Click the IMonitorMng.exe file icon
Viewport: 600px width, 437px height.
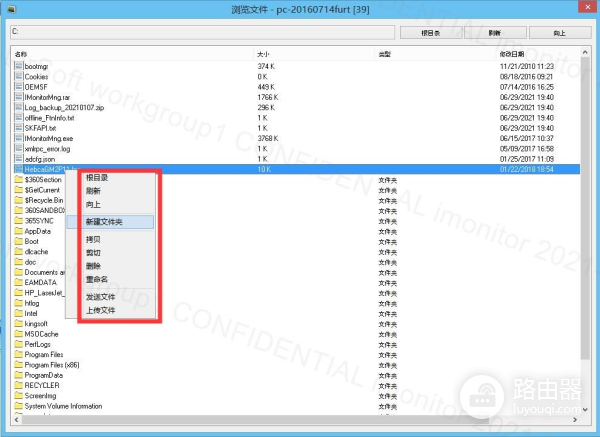(18, 138)
